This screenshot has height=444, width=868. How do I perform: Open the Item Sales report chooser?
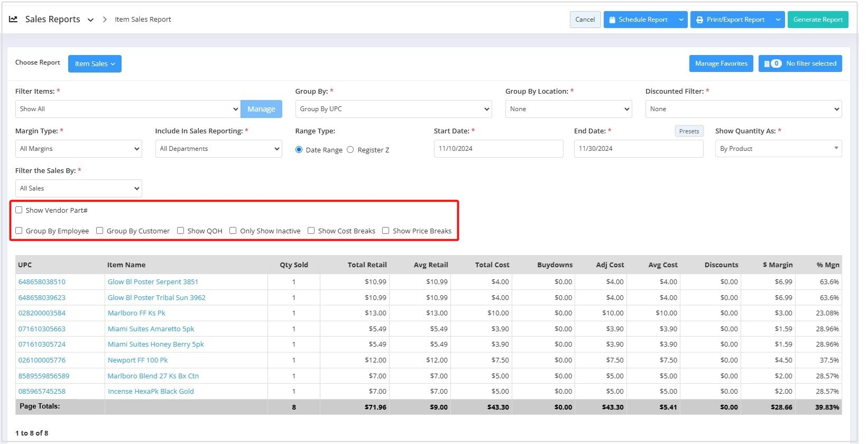click(x=95, y=64)
